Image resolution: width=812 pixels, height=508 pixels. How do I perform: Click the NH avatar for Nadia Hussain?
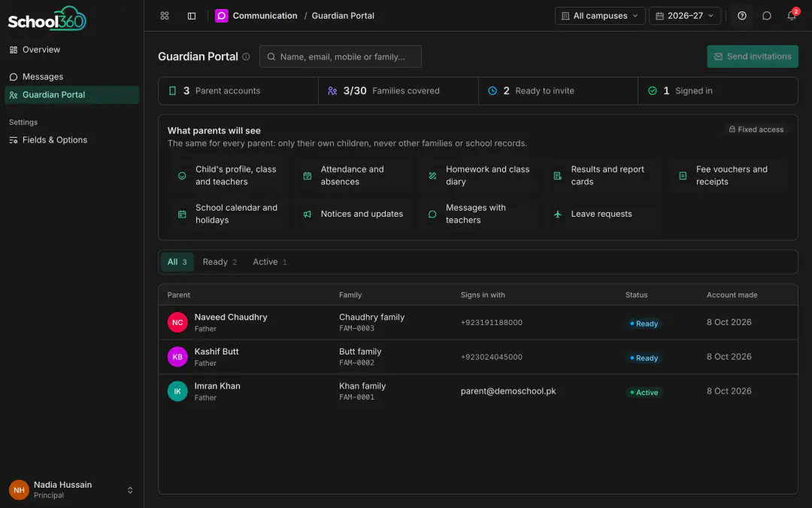point(19,490)
